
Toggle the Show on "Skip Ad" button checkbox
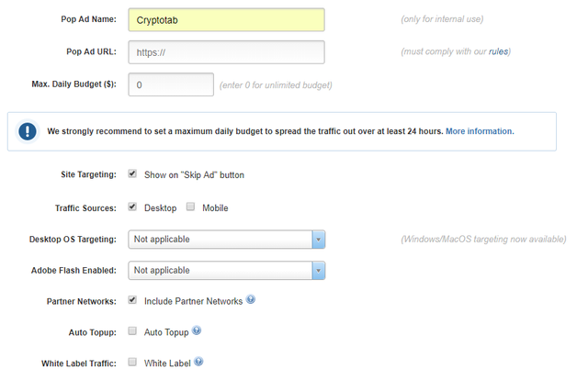(x=133, y=173)
